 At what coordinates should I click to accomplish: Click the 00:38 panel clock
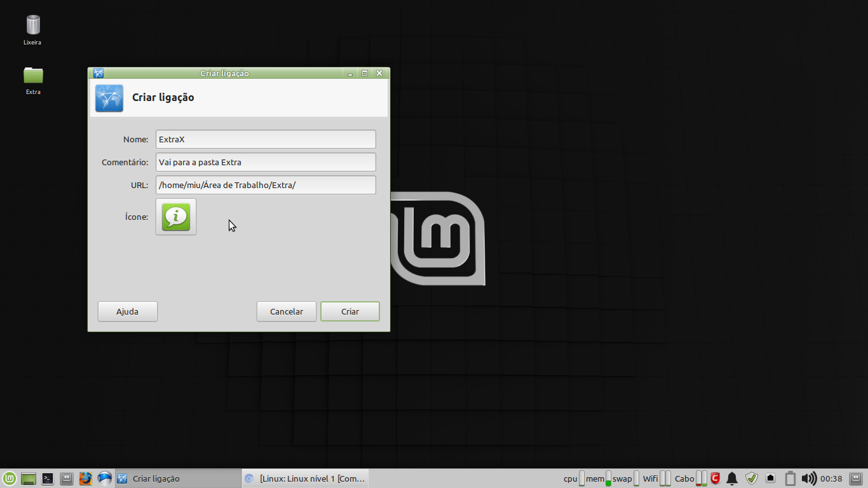831,478
